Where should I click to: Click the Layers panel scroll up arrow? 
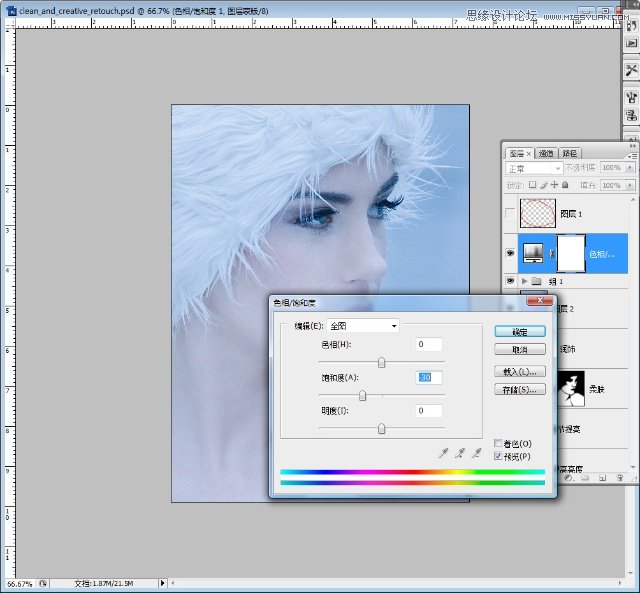(633, 200)
